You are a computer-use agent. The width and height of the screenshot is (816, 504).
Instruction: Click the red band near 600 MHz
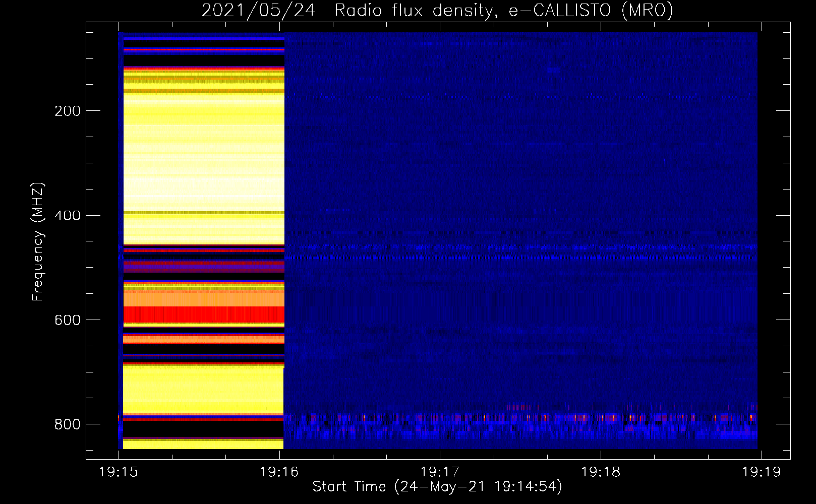[x=204, y=314]
